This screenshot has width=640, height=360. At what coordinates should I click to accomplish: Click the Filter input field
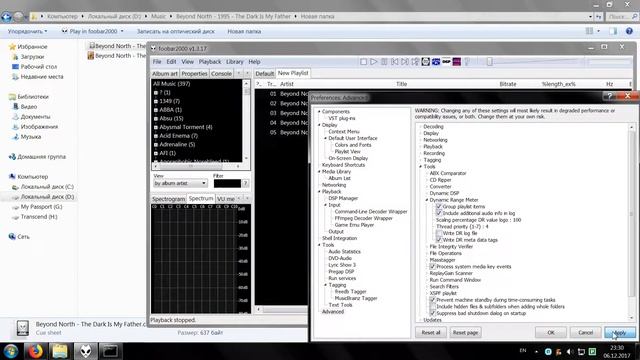click(x=227, y=184)
